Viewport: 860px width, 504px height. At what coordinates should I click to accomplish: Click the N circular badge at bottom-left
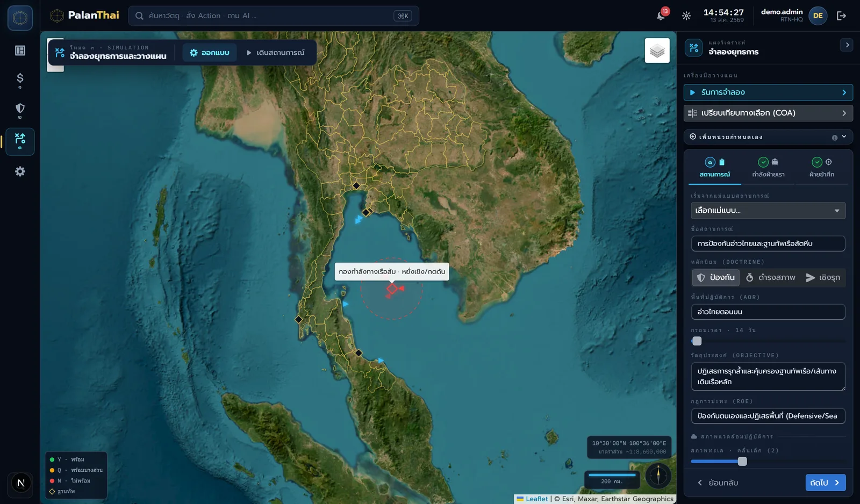[20, 483]
